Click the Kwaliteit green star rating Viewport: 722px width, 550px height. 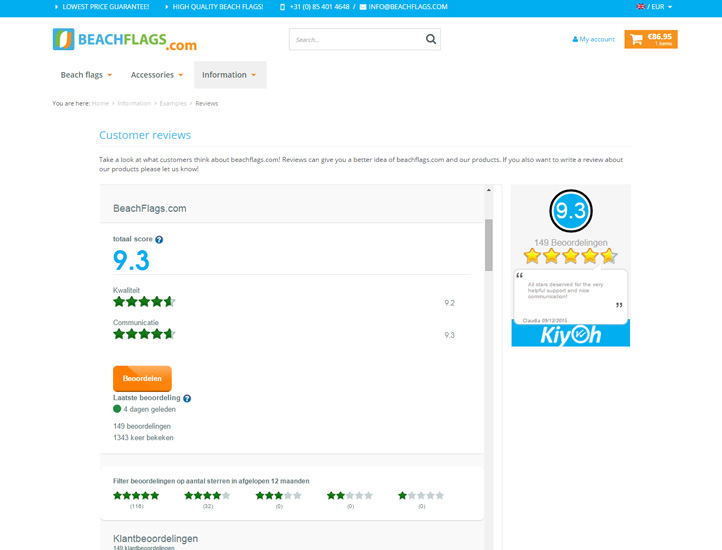point(144,302)
